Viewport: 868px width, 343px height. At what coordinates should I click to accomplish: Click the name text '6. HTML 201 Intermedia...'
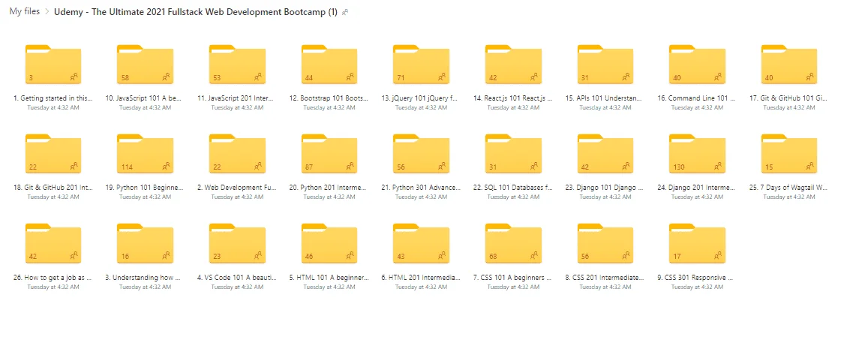(422, 278)
